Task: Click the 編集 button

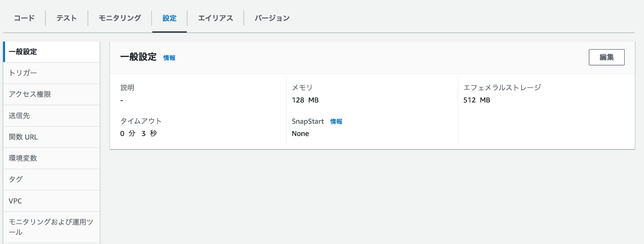Action: point(606,57)
